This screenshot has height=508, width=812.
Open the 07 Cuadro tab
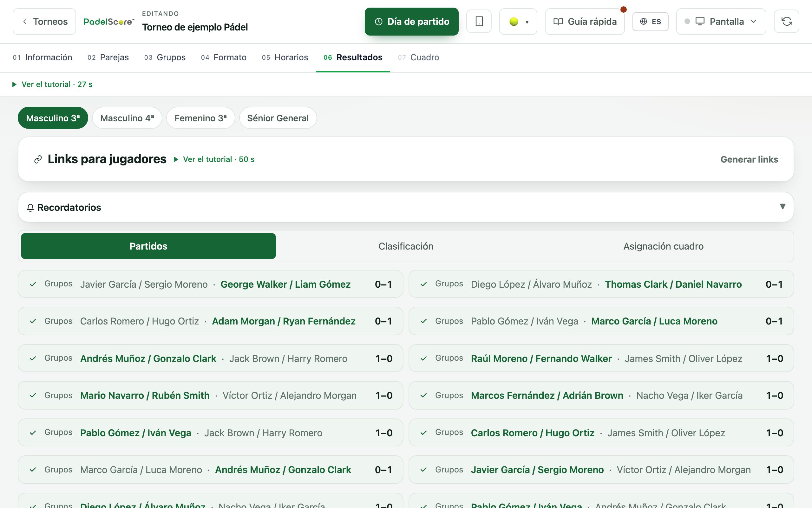point(418,57)
